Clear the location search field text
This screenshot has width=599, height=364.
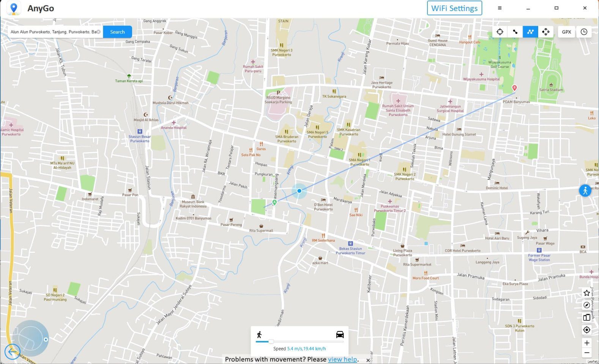click(99, 32)
